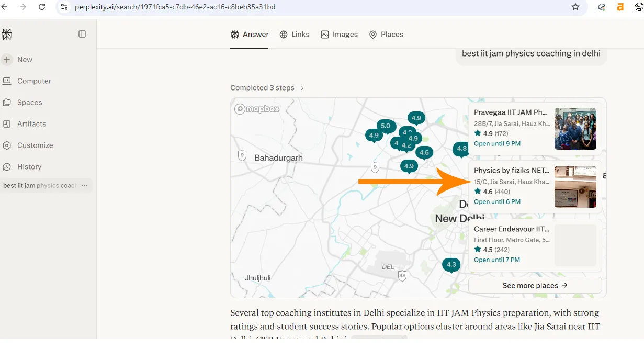
Task: Click the Bahadurgarh label on the map
Action: click(278, 157)
